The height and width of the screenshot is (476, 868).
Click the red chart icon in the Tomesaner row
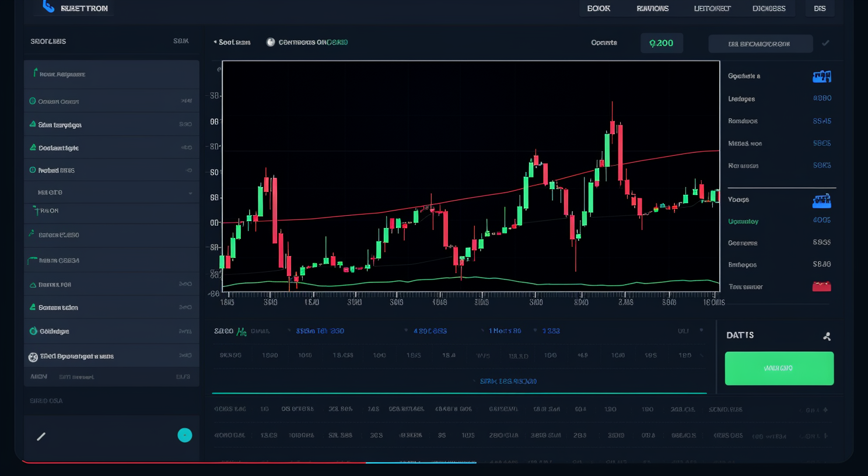tap(822, 286)
